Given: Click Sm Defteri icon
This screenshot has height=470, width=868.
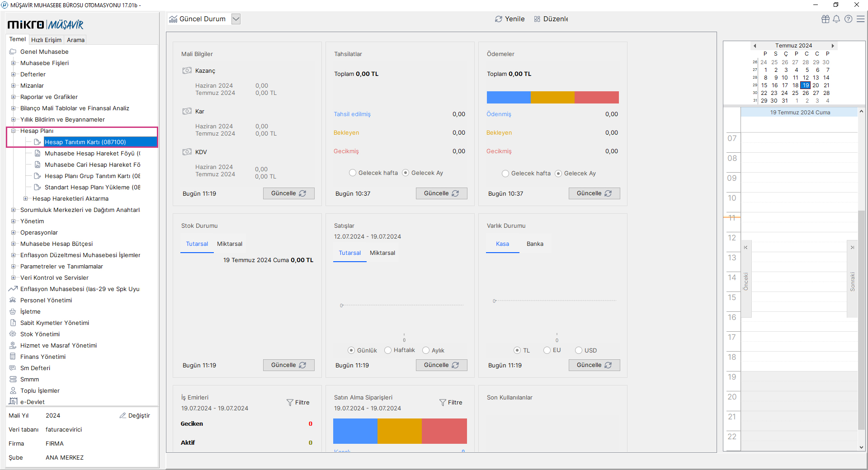Looking at the screenshot, I should pyautogui.click(x=13, y=368).
